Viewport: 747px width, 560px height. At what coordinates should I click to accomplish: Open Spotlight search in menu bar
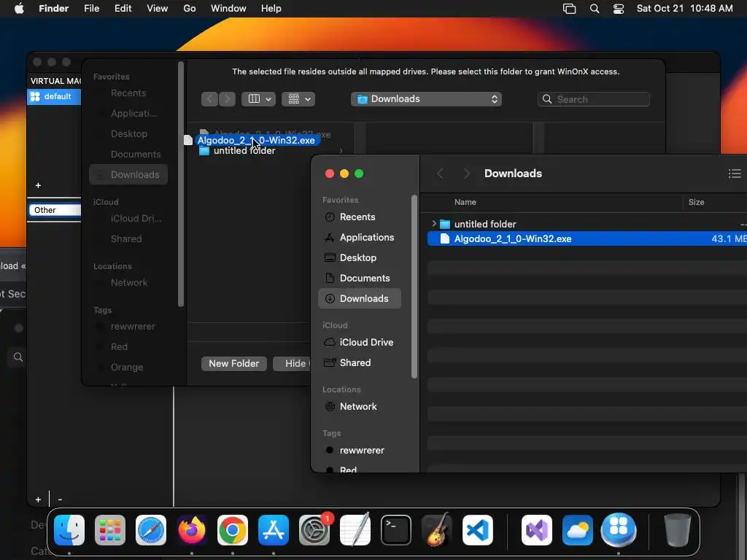click(595, 9)
